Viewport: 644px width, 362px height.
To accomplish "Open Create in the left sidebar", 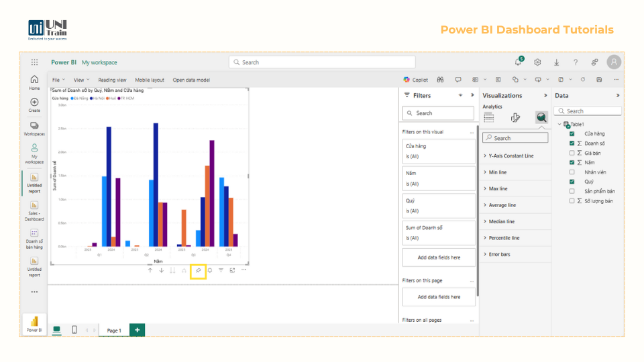I will click(34, 105).
